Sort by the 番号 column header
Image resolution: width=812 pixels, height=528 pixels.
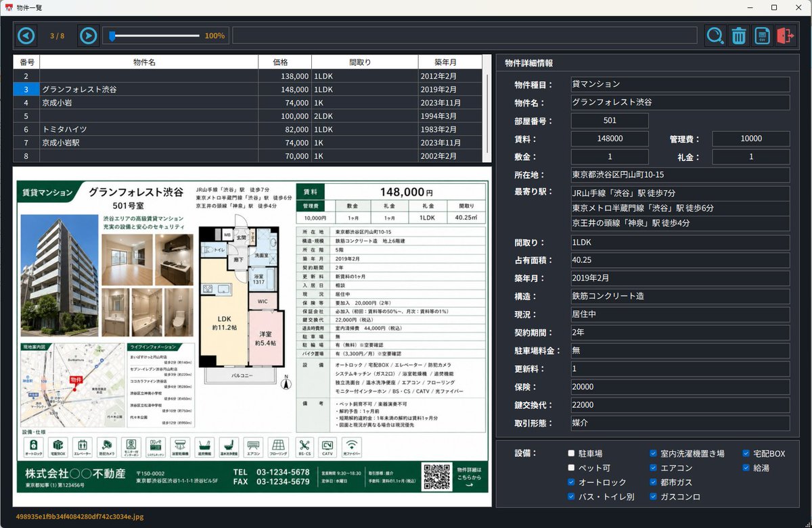coord(26,62)
